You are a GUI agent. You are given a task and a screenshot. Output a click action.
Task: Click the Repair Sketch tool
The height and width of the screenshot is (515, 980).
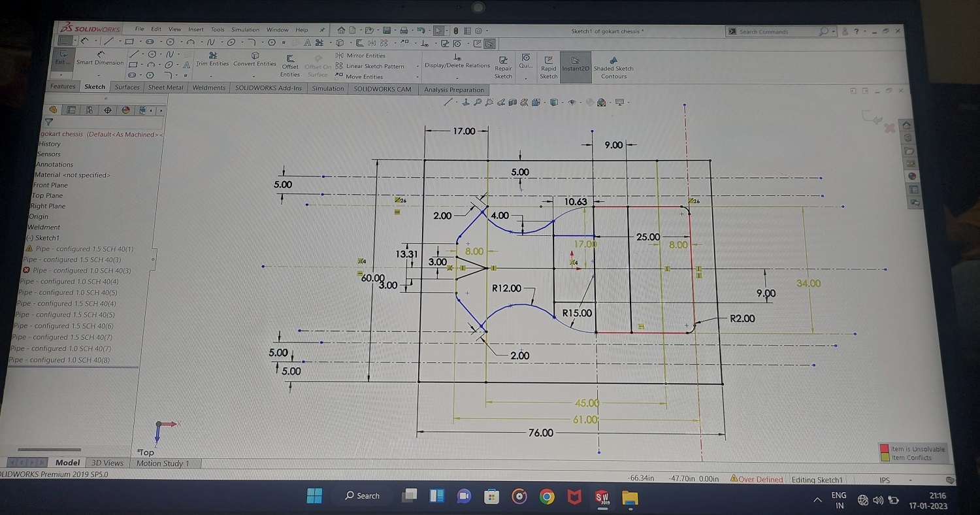click(x=503, y=67)
